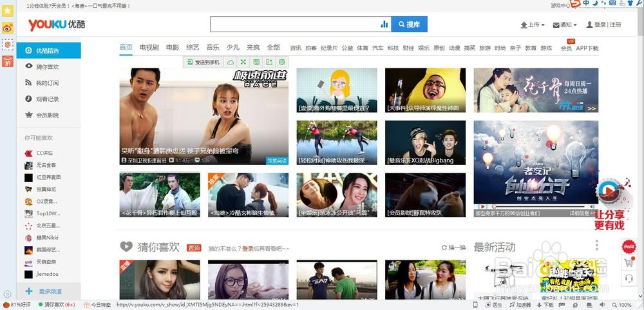Click the ad play button below 创业分子
This screenshot has width=644, height=310.
(484, 206)
